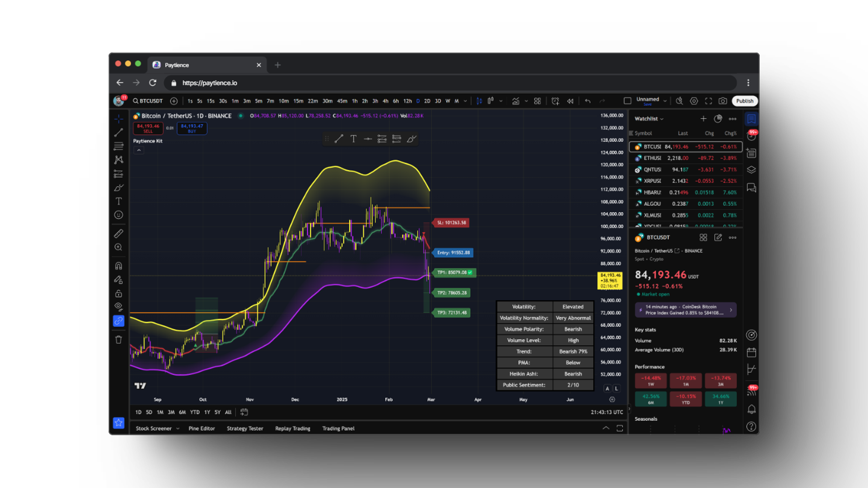Open the Strategy Tester tab

click(245, 428)
